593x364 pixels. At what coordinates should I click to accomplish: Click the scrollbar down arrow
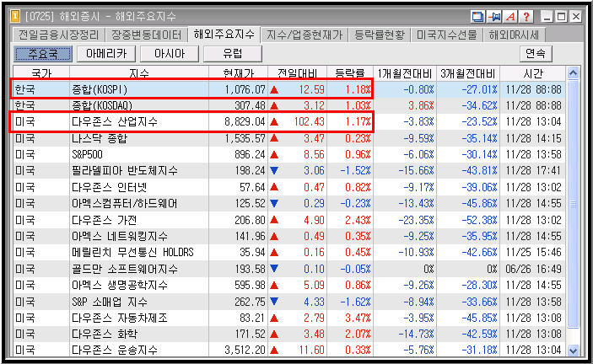pyautogui.click(x=574, y=351)
